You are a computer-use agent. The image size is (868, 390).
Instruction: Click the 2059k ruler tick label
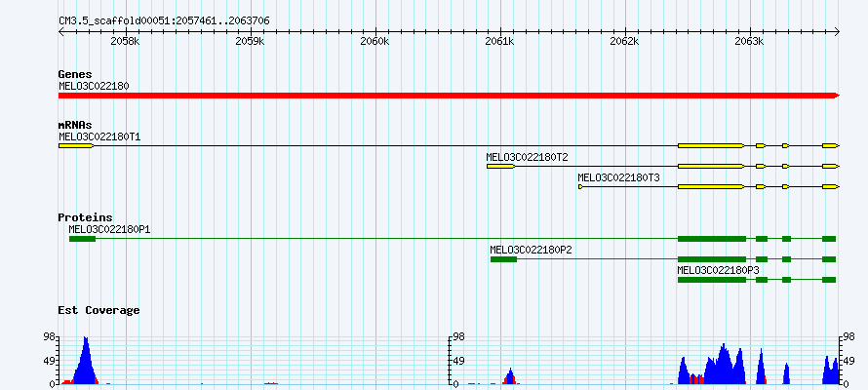tap(251, 42)
